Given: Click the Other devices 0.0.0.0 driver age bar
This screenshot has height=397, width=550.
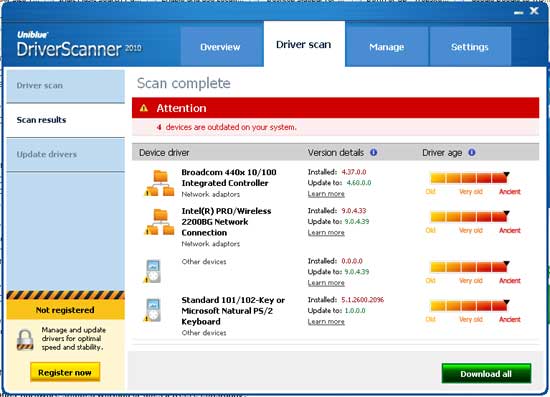Looking at the screenshot, I should pos(469,267).
